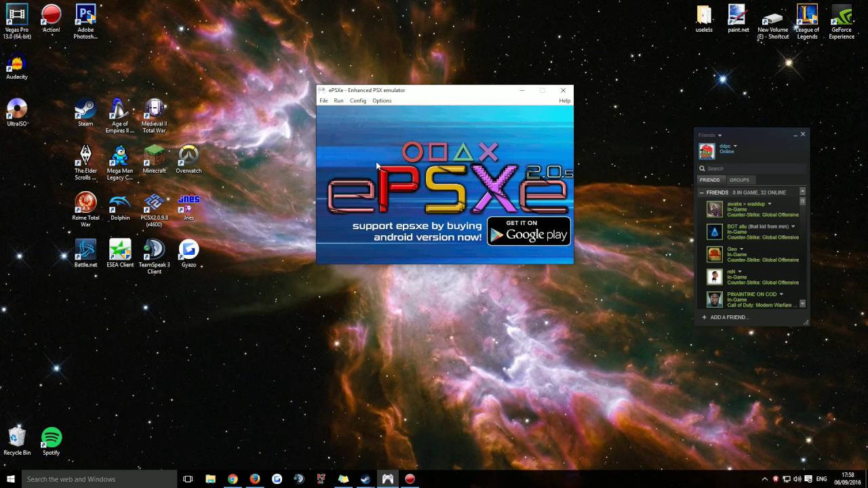
Task: Click the Get it on Google Play badge
Action: (529, 231)
